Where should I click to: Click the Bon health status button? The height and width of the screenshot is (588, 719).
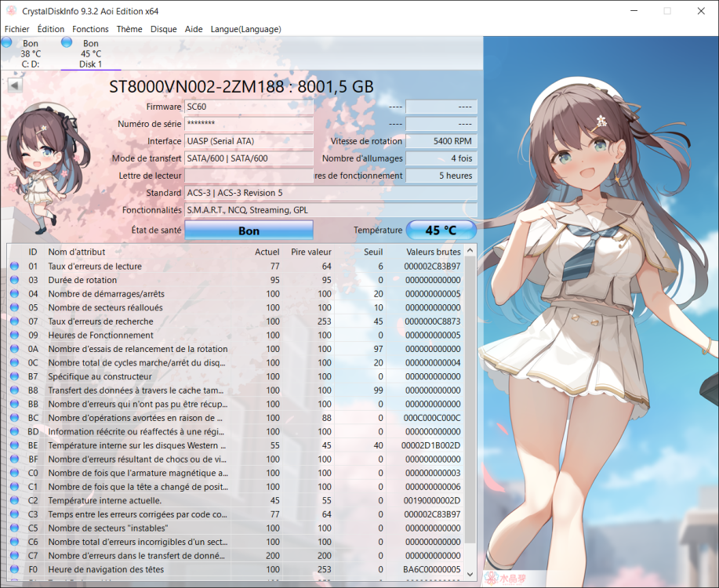pyautogui.click(x=249, y=231)
